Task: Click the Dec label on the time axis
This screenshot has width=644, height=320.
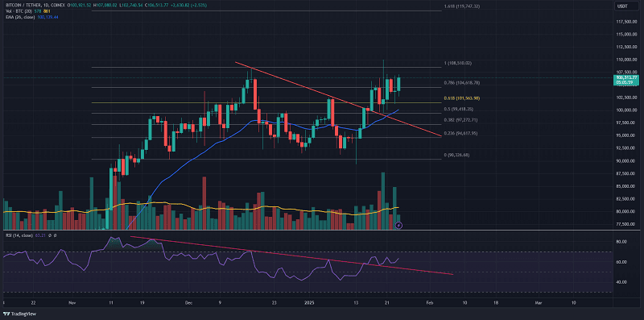Action: point(188,302)
